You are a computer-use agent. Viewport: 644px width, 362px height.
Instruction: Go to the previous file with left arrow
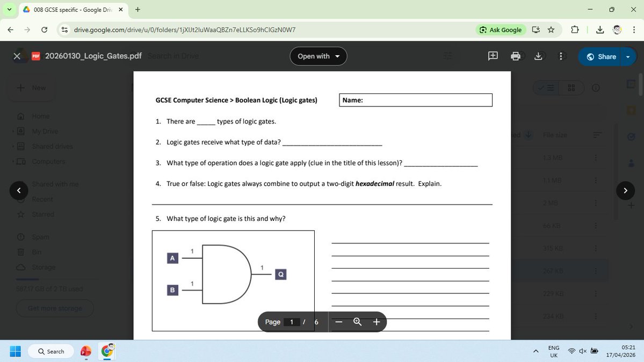point(19,190)
